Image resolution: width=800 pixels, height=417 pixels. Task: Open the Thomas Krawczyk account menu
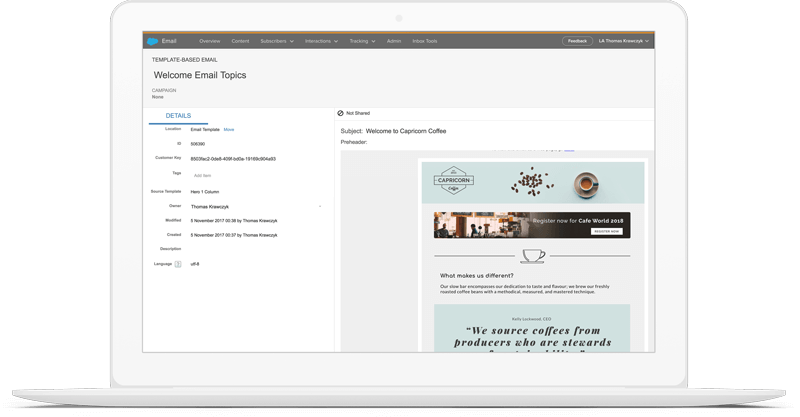point(624,41)
